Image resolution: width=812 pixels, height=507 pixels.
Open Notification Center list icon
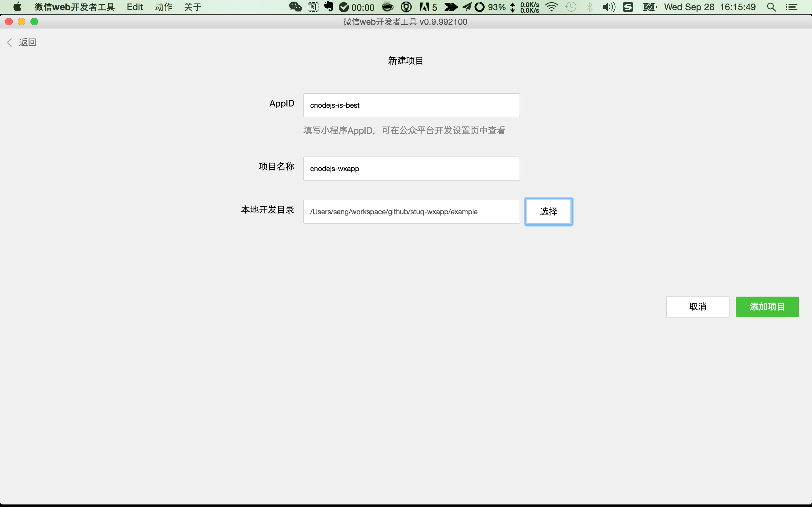(x=791, y=7)
